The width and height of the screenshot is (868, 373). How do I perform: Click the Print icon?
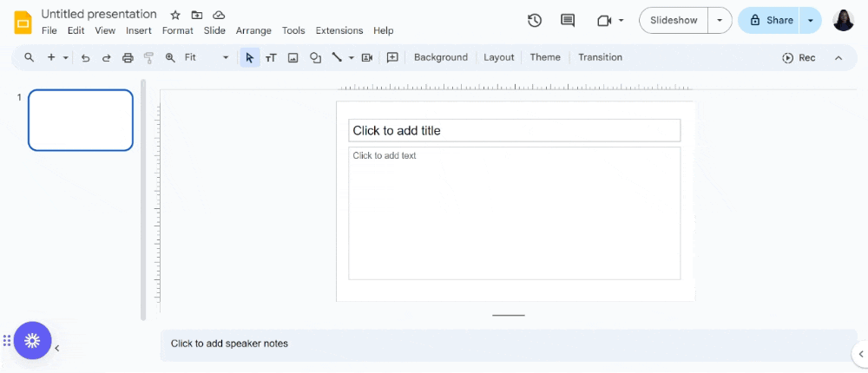click(128, 57)
